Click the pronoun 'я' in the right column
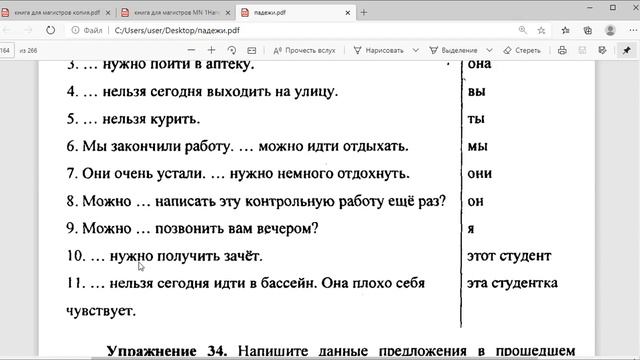This screenshot has width=640, height=360. coord(471,229)
